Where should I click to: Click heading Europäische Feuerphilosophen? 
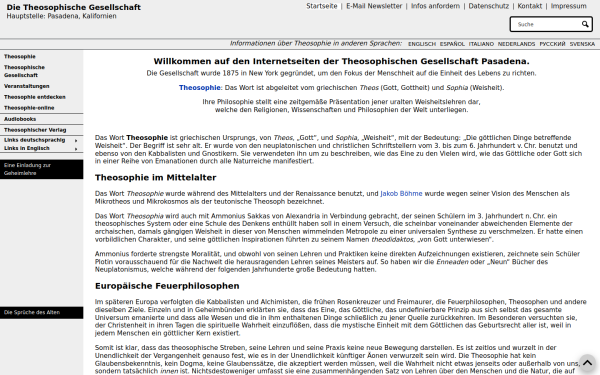pyautogui.click(x=167, y=286)
